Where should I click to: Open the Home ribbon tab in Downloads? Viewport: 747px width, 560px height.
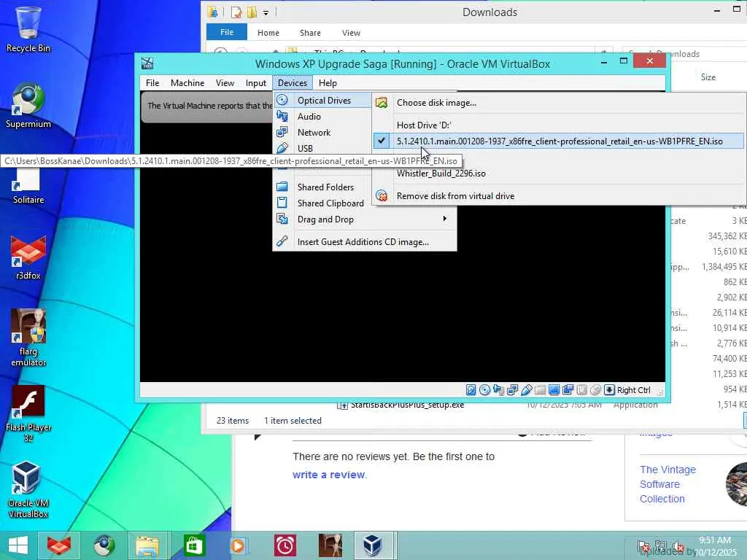point(268,32)
